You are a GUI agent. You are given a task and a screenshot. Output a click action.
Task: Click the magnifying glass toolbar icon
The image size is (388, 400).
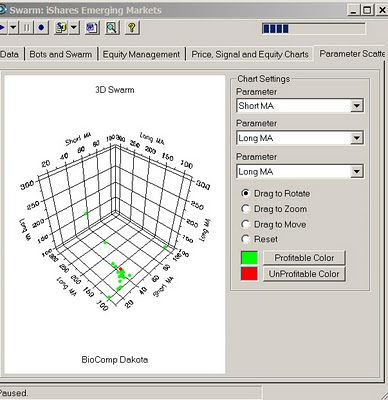[112, 28]
